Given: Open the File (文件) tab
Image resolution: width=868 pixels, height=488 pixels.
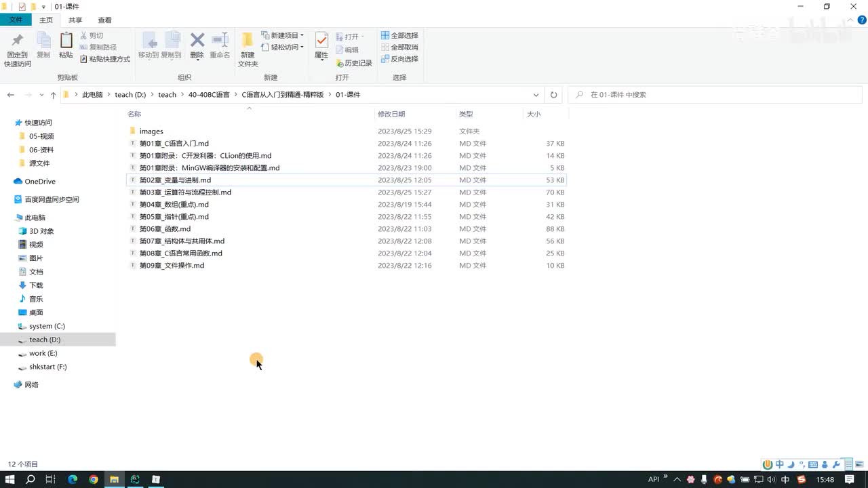Looking at the screenshot, I should pyautogui.click(x=16, y=20).
